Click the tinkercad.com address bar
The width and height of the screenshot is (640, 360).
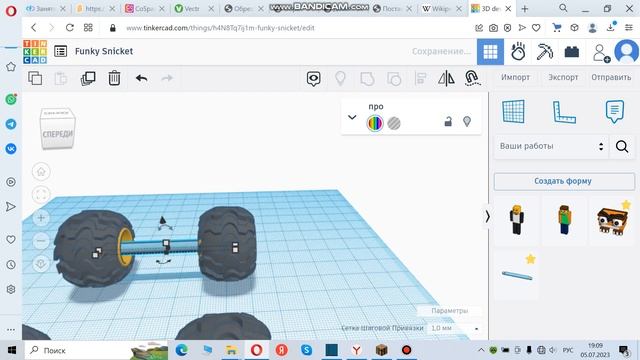coord(220,28)
